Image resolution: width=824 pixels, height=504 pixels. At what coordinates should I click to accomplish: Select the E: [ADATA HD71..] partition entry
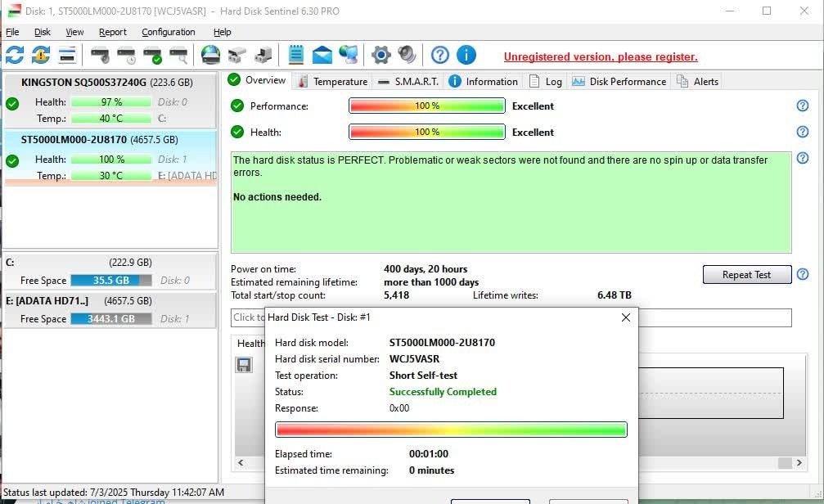click(110, 310)
